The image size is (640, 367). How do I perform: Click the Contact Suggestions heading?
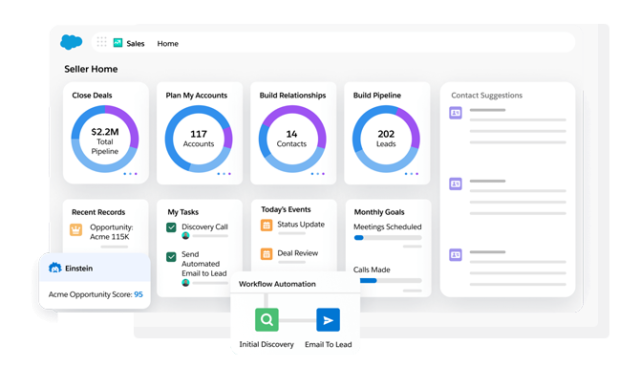pyautogui.click(x=487, y=96)
